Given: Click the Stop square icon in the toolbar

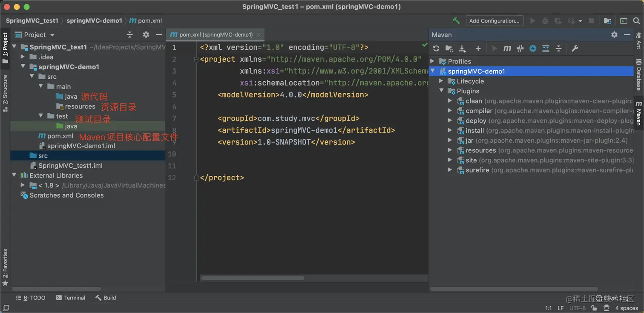Looking at the screenshot, I should click(591, 20).
